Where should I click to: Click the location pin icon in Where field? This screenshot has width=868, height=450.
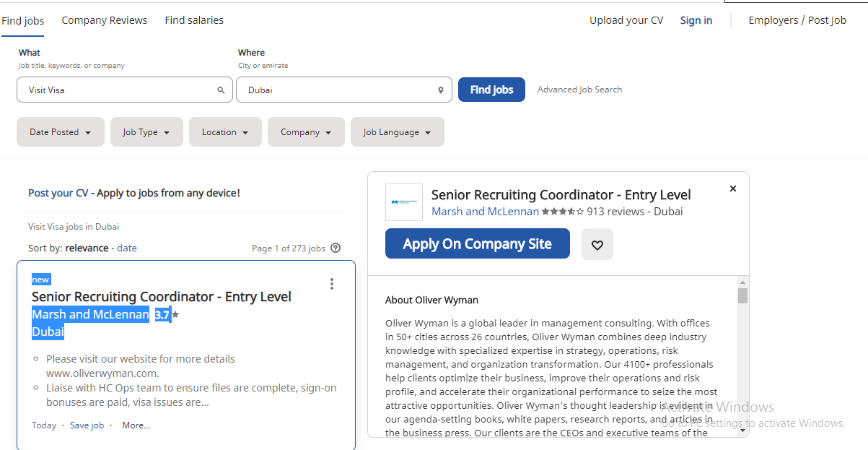[441, 90]
